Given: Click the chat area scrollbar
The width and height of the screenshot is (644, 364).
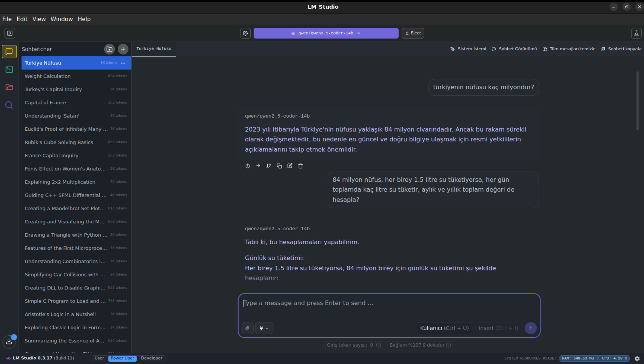Looking at the screenshot, I should [x=637, y=100].
